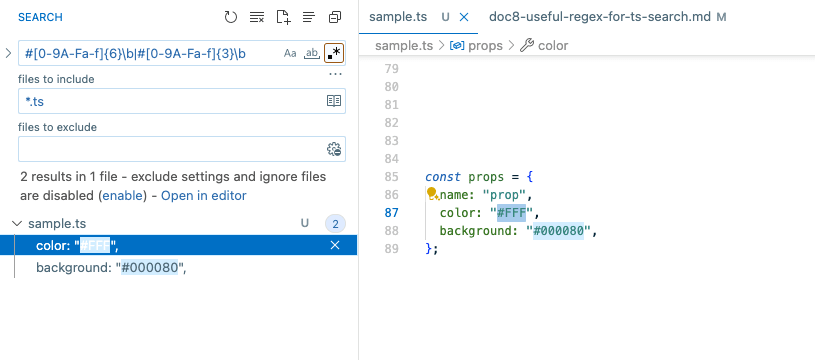Toggle Match Case option
The image size is (815, 360).
[290, 53]
